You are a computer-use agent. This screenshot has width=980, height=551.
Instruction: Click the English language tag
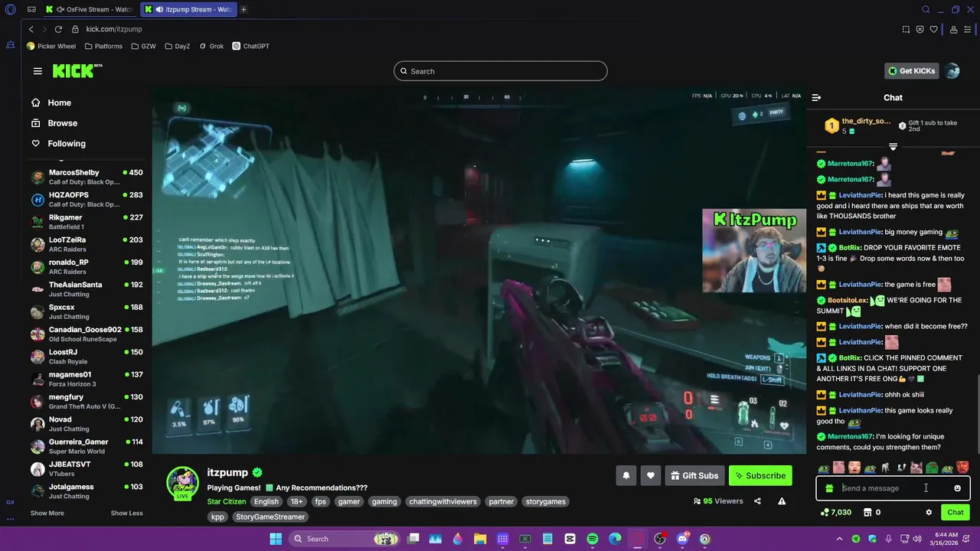tap(266, 501)
